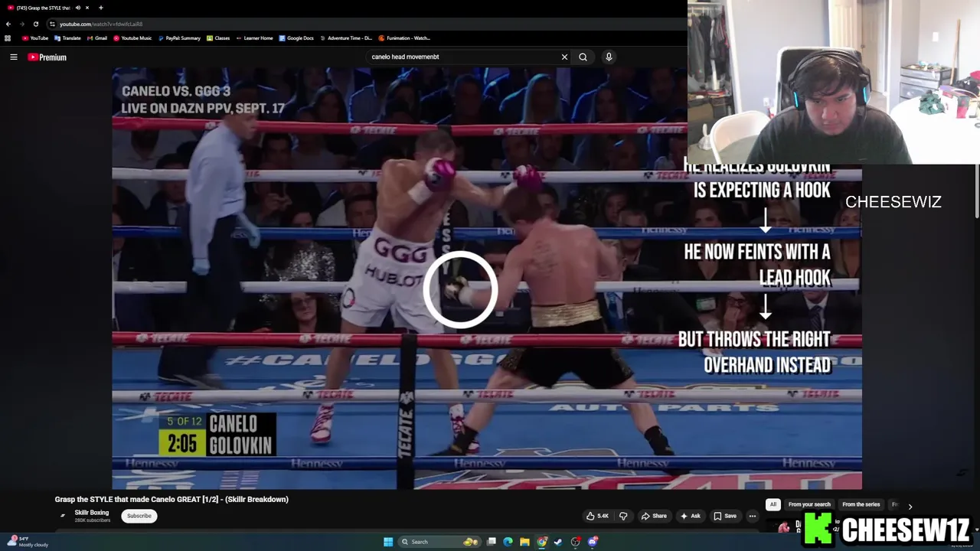The width and height of the screenshot is (980, 551).
Task: Save the video to a playlist
Action: 725,516
